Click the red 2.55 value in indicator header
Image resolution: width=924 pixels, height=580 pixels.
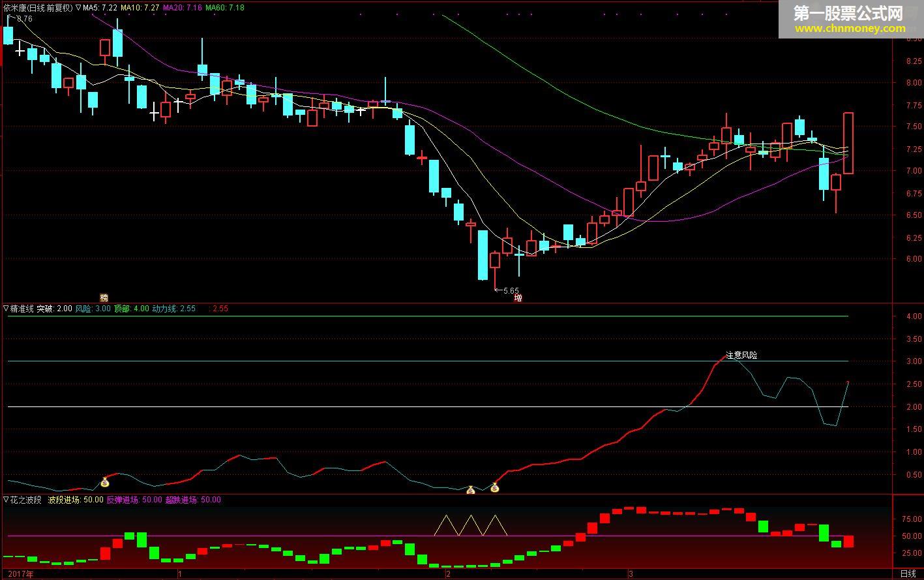(x=220, y=309)
